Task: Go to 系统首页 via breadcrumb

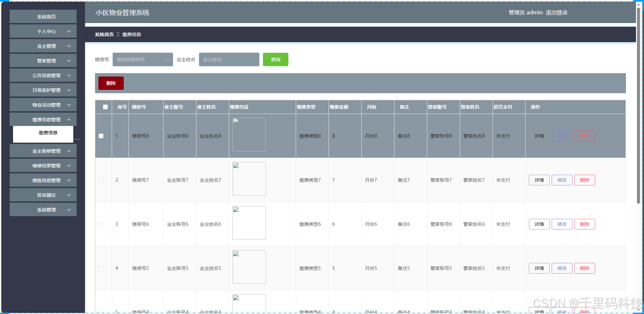Action: pyautogui.click(x=104, y=34)
